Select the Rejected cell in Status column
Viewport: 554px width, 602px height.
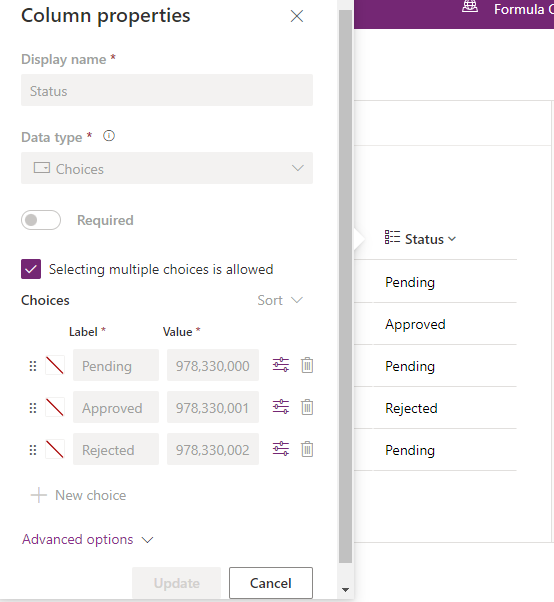411,408
